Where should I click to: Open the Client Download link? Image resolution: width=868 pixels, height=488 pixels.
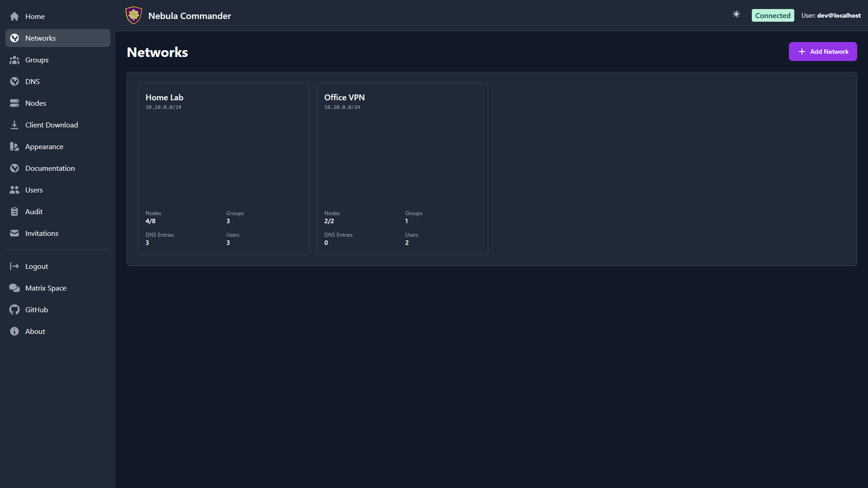pos(52,125)
